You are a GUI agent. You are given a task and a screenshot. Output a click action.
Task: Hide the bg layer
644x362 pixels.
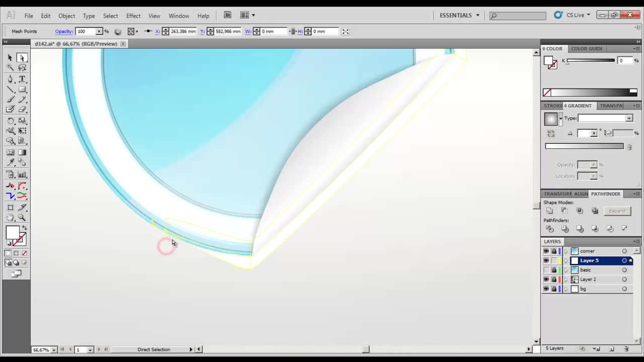pos(546,289)
